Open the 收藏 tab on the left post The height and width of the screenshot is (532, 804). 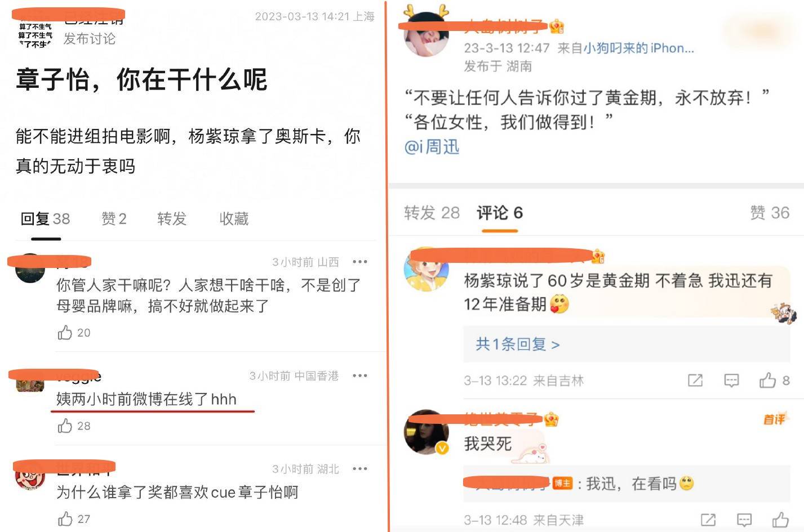pos(234,218)
